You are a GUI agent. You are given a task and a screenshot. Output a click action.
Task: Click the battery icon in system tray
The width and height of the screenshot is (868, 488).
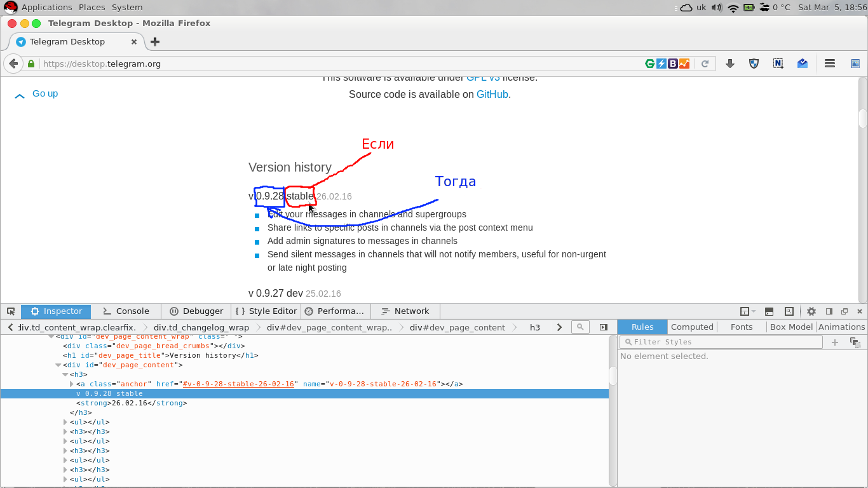click(x=749, y=8)
